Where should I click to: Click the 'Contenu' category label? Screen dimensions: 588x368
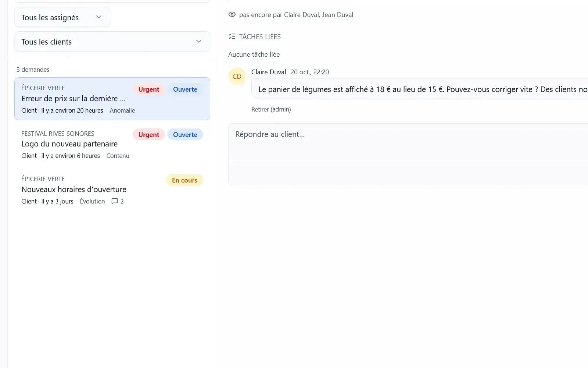click(x=118, y=156)
